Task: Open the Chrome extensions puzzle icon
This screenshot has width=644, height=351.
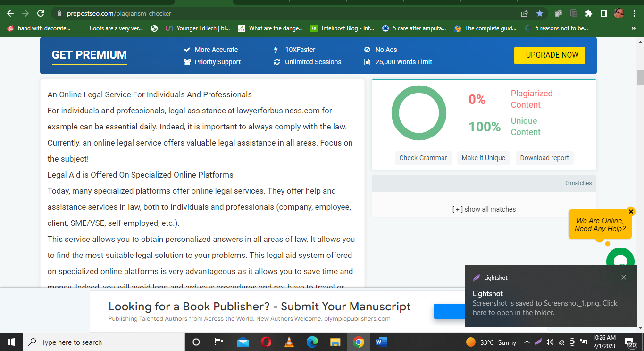Action: click(x=588, y=13)
